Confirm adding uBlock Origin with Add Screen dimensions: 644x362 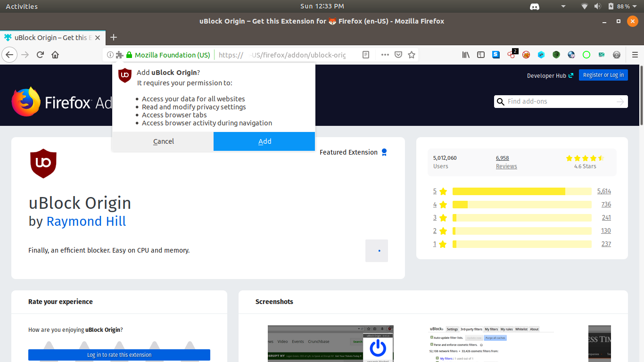[264, 141]
